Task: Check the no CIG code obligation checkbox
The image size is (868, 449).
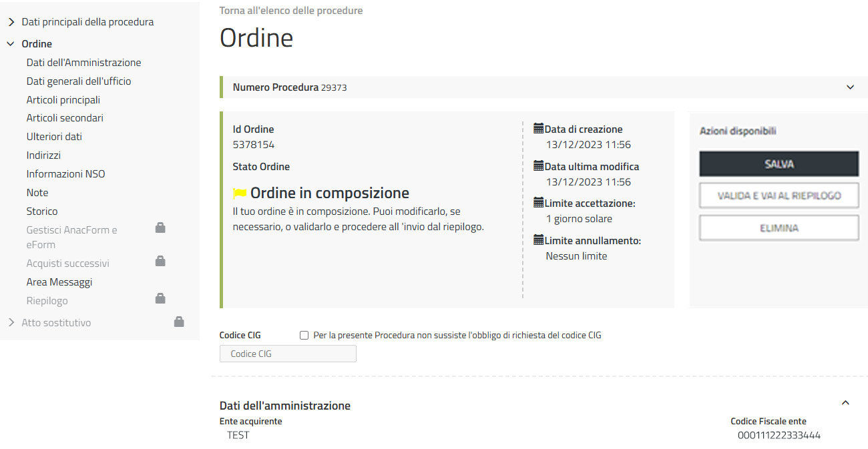Action: click(x=304, y=336)
